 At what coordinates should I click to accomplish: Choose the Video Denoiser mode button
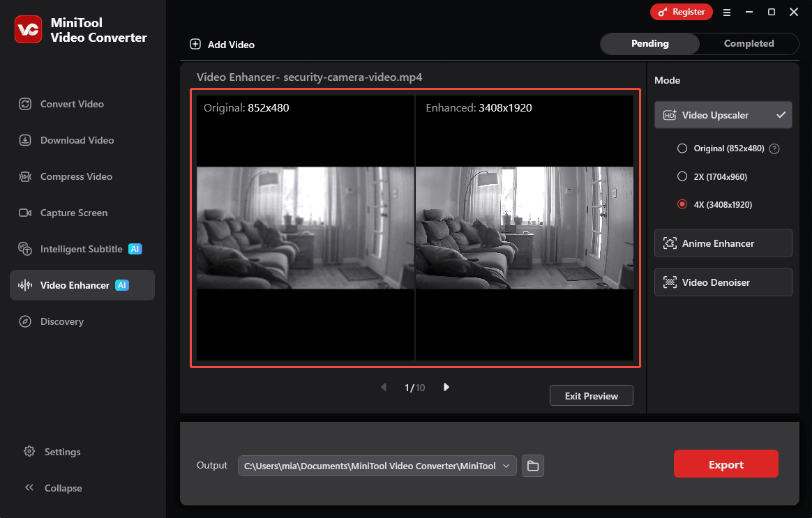pyautogui.click(x=723, y=282)
